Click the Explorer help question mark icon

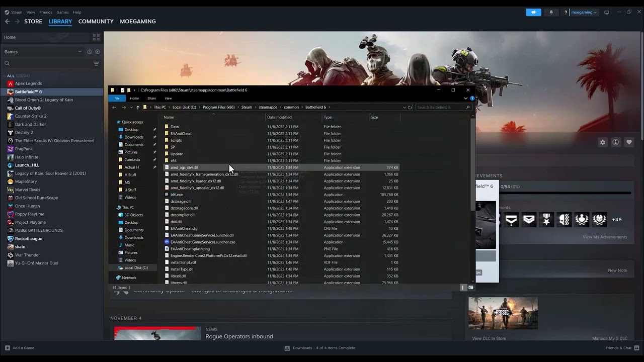(472, 99)
